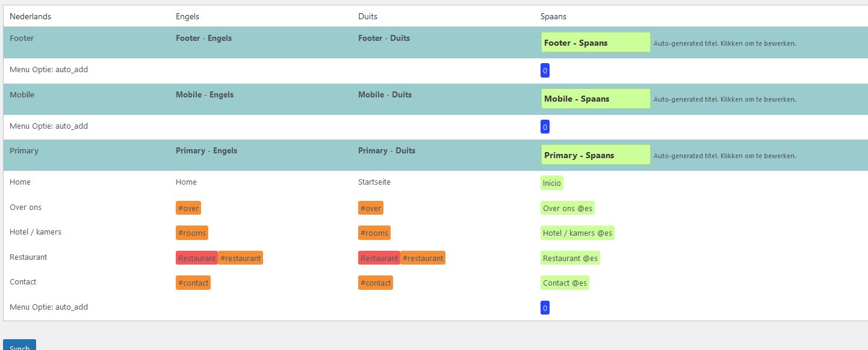Click the Footer - Duits menu title

[x=384, y=38]
